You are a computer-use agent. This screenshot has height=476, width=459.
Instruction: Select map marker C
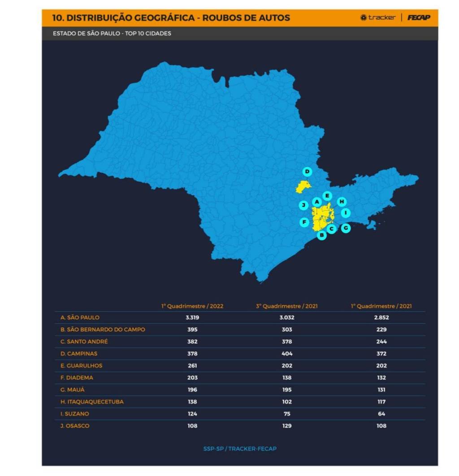[x=332, y=229]
